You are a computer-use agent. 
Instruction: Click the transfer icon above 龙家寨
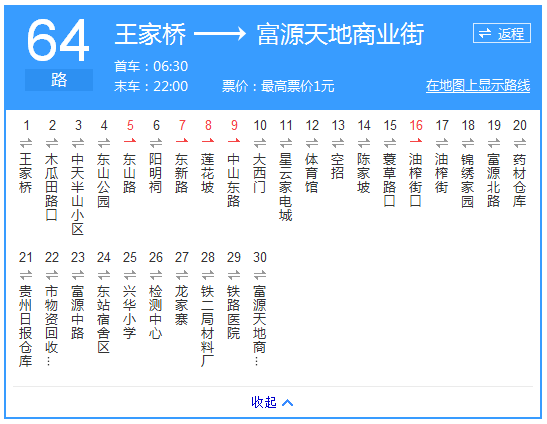pos(182,275)
